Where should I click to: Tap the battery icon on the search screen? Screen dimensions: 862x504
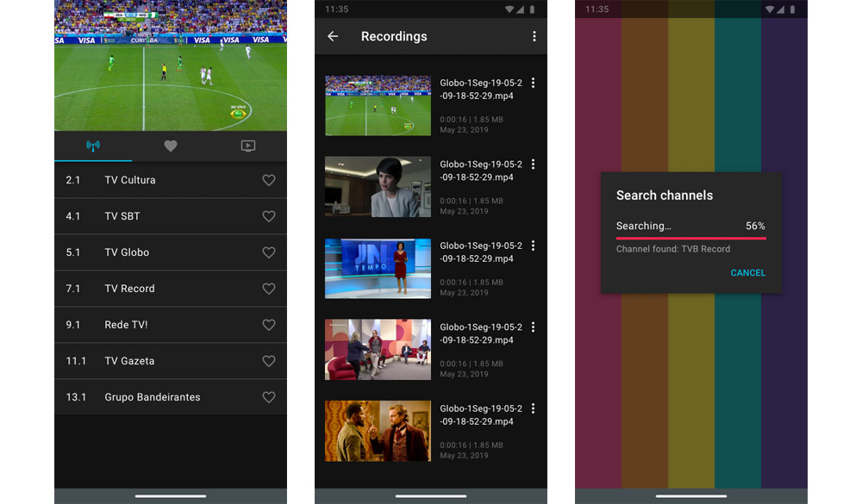point(792,9)
